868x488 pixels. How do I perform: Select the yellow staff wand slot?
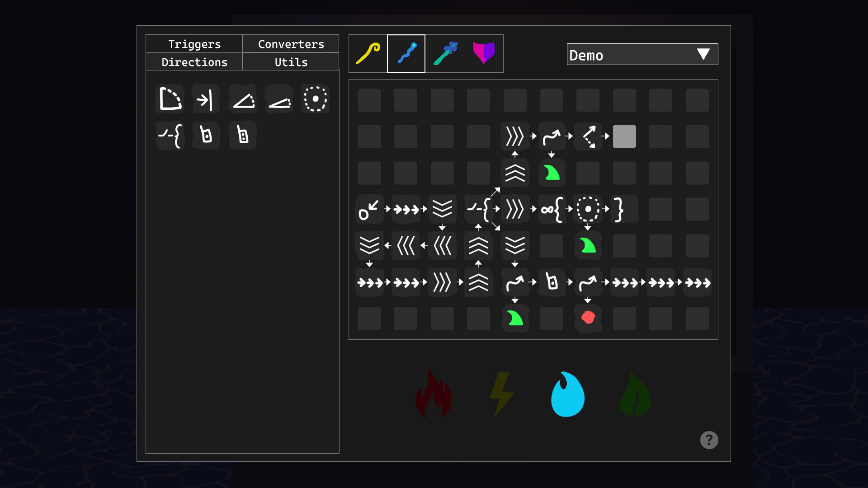point(368,54)
